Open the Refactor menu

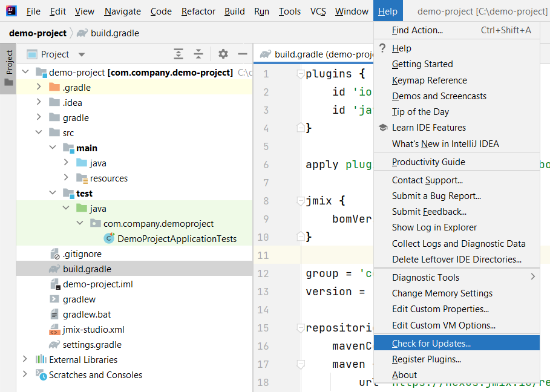point(198,11)
